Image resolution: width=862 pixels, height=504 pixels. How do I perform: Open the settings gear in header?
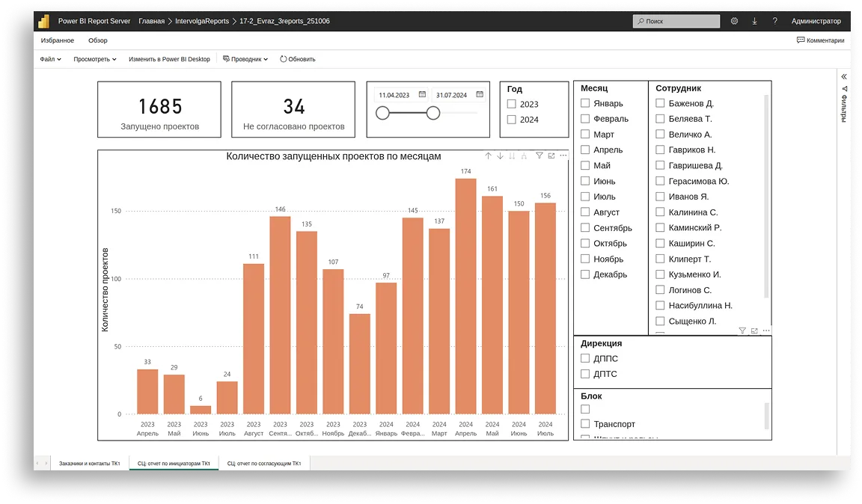tap(734, 21)
